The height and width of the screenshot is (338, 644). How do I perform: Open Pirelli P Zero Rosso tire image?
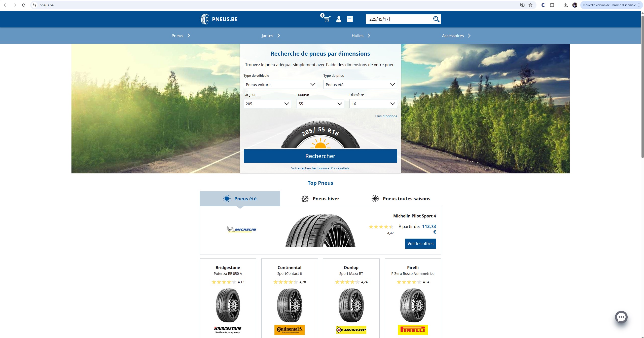tap(413, 305)
